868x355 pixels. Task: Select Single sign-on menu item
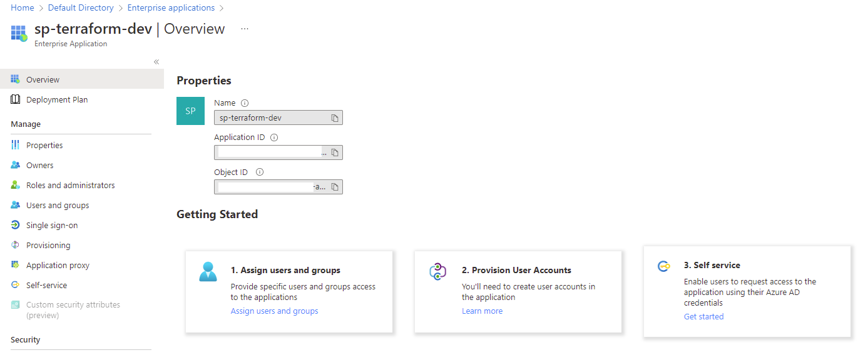tap(52, 225)
